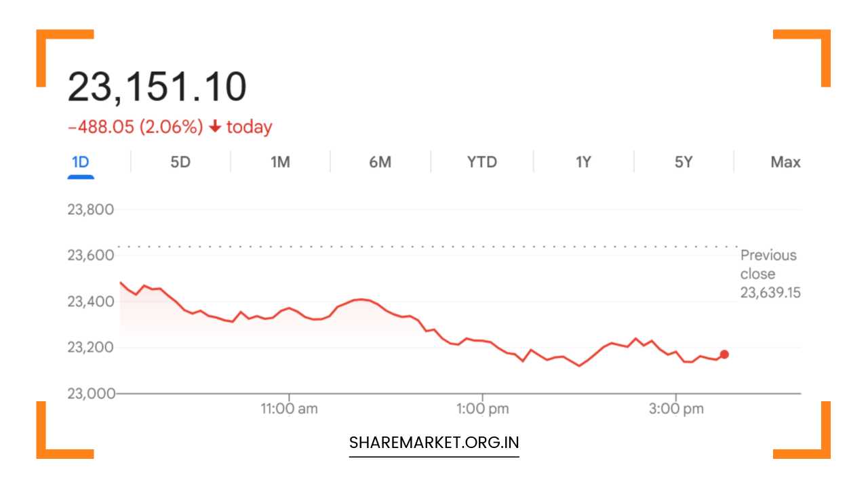This screenshot has width=868, height=488.
Task: View the YTD performance chart
Action: (481, 162)
